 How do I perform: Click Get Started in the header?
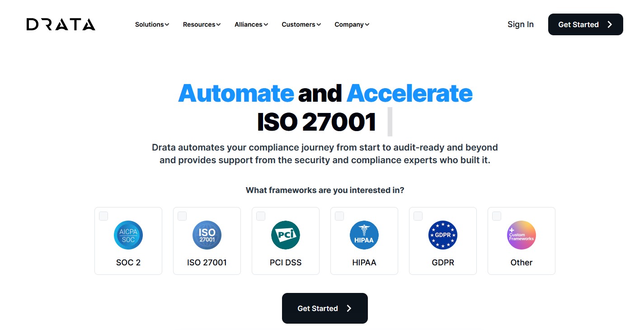[x=586, y=24]
